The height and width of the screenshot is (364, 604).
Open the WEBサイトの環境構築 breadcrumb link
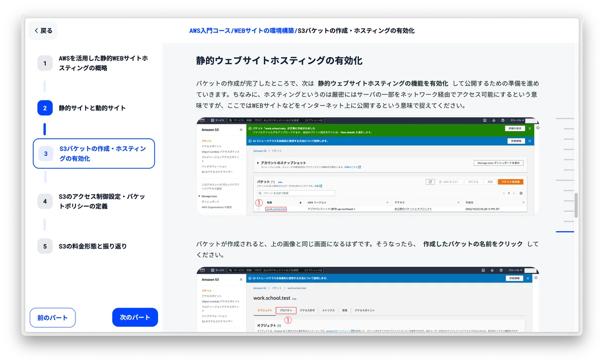coord(264,31)
